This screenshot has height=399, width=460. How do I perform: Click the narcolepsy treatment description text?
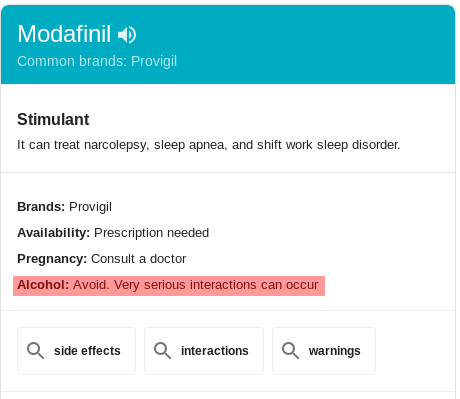[x=209, y=145]
